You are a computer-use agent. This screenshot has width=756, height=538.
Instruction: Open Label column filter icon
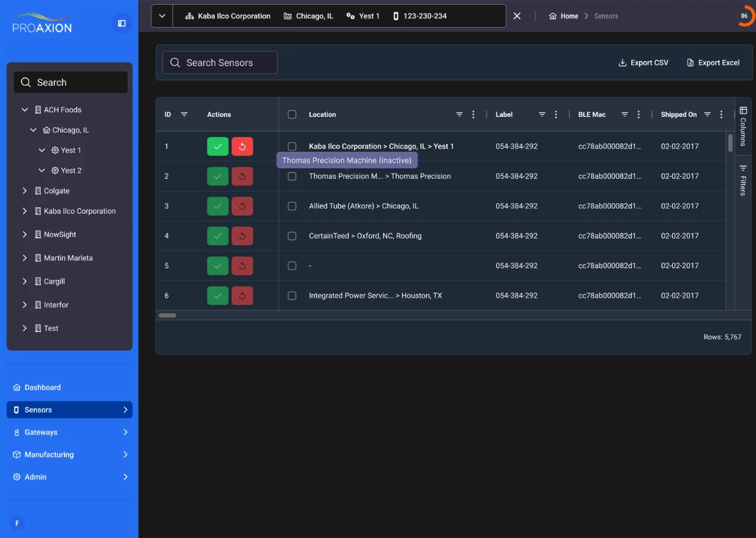point(542,115)
